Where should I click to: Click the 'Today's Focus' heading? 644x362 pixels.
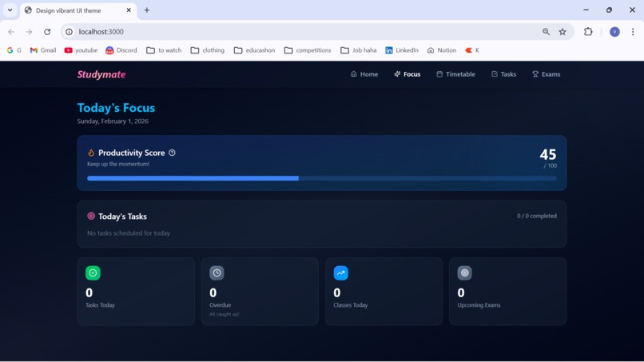pyautogui.click(x=116, y=108)
